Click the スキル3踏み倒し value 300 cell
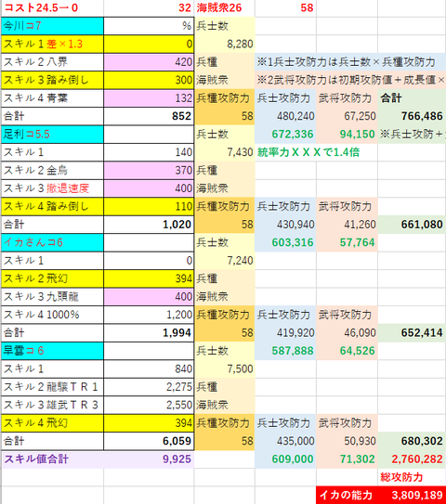This screenshot has height=504, width=446. coord(149,80)
